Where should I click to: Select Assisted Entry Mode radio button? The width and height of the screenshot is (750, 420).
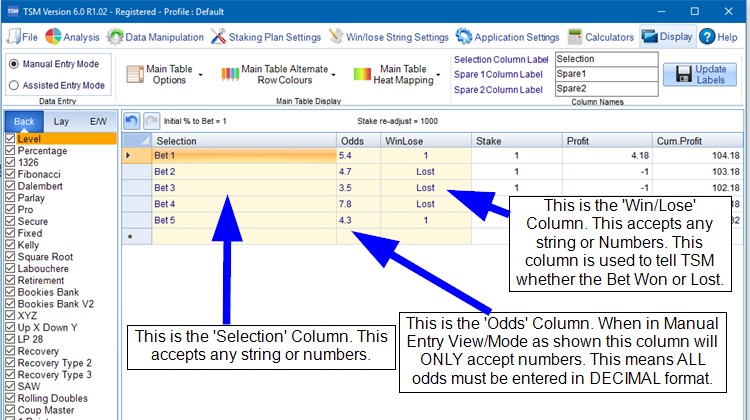(13, 85)
